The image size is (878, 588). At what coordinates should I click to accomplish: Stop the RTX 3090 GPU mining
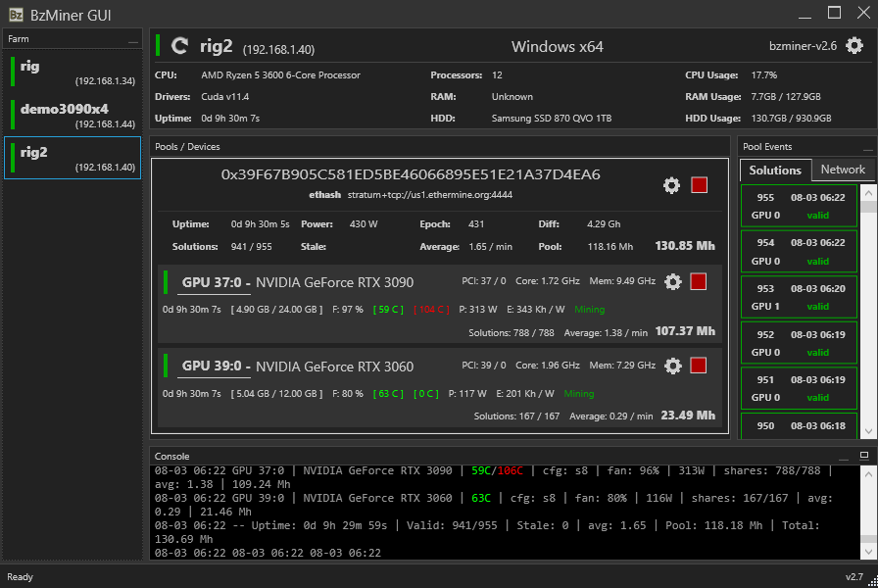click(699, 281)
